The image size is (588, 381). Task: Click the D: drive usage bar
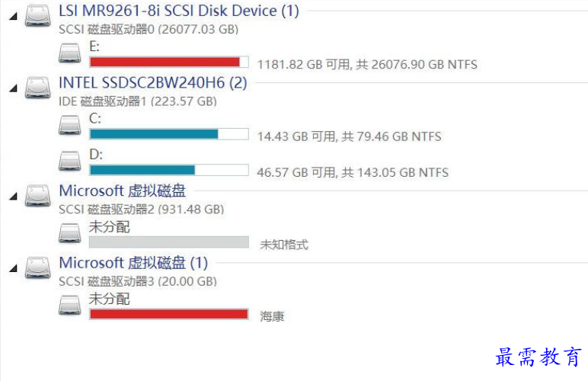pyautogui.click(x=169, y=170)
